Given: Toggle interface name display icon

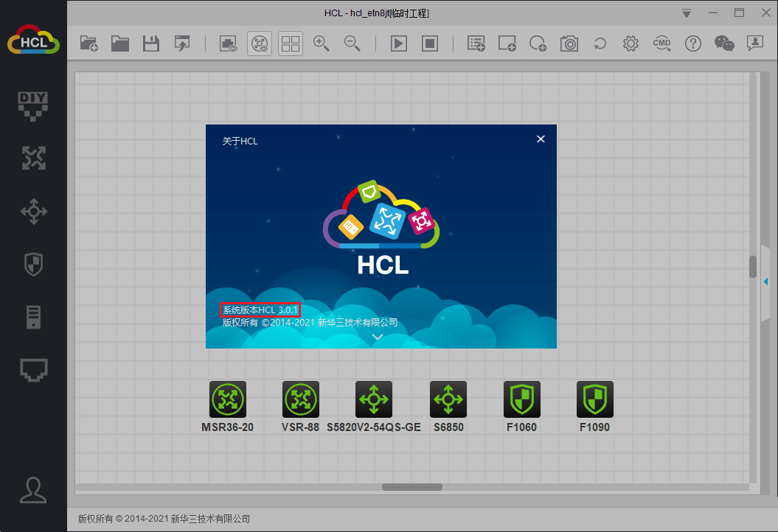Looking at the screenshot, I should tap(229, 43).
